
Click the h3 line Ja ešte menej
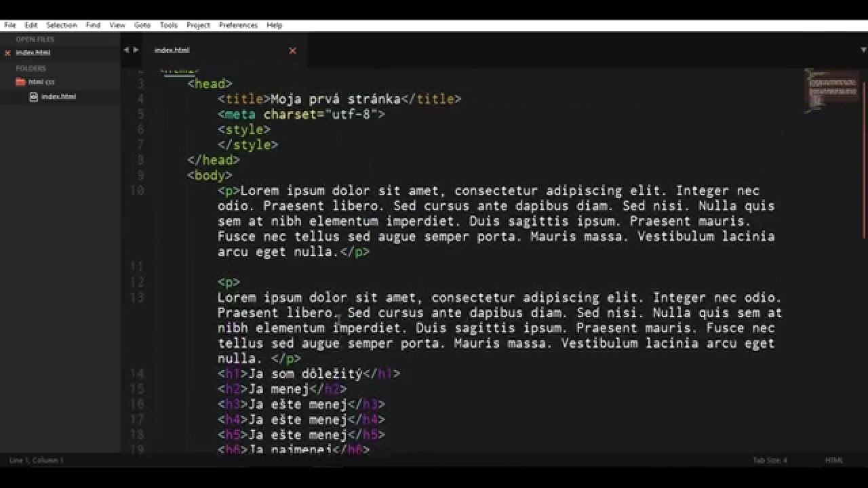point(301,404)
